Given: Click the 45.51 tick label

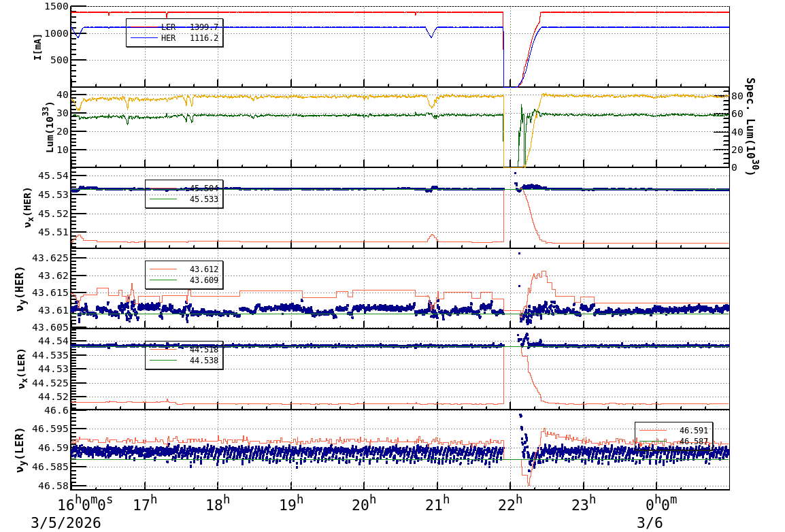Looking at the screenshot, I should [54, 232].
